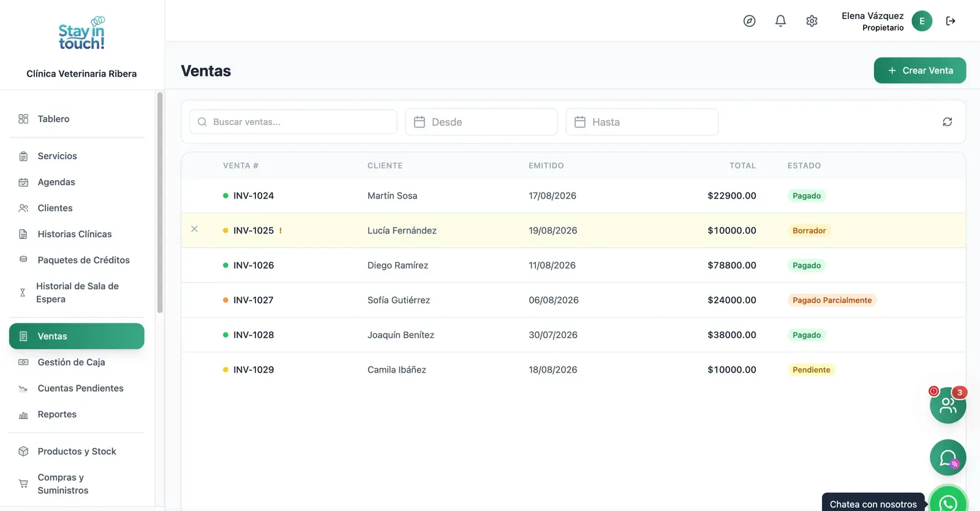The height and width of the screenshot is (511, 980).
Task: Click the Chatea con nosotros tooltip
Action: [x=873, y=503]
